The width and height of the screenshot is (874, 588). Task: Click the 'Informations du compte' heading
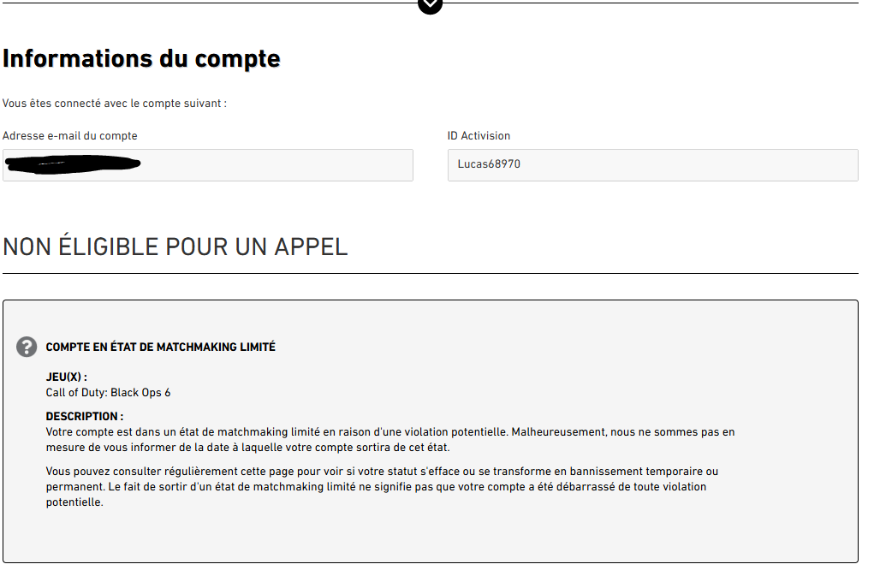click(x=141, y=58)
